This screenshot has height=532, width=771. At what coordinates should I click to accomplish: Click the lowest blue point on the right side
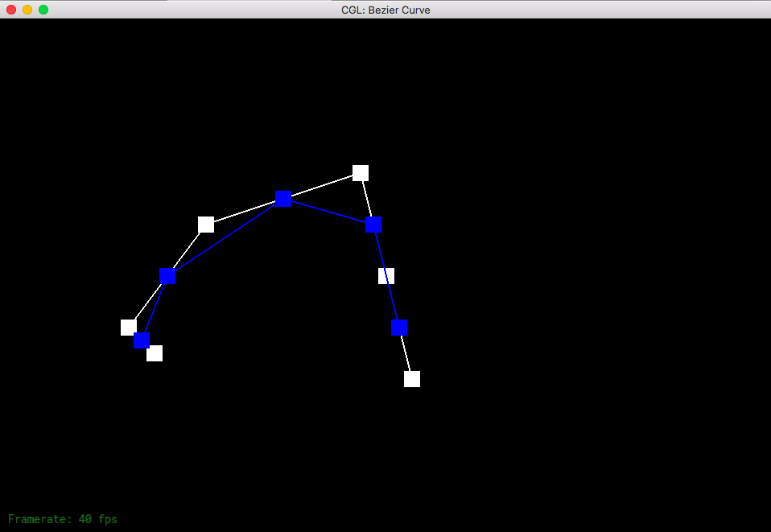click(x=399, y=328)
